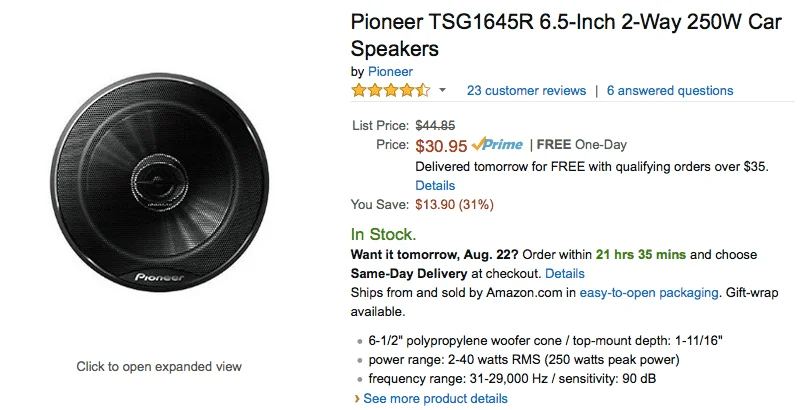
Task: Click the Pioneer logo on the speaker image
Action: 159,277
